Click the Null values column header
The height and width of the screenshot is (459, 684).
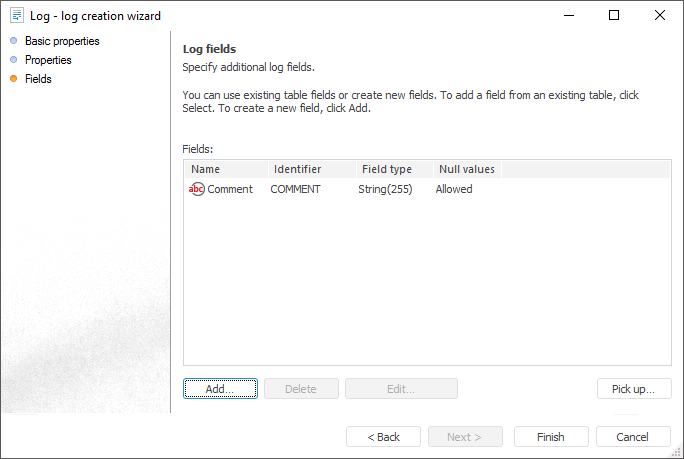pyautogui.click(x=467, y=169)
